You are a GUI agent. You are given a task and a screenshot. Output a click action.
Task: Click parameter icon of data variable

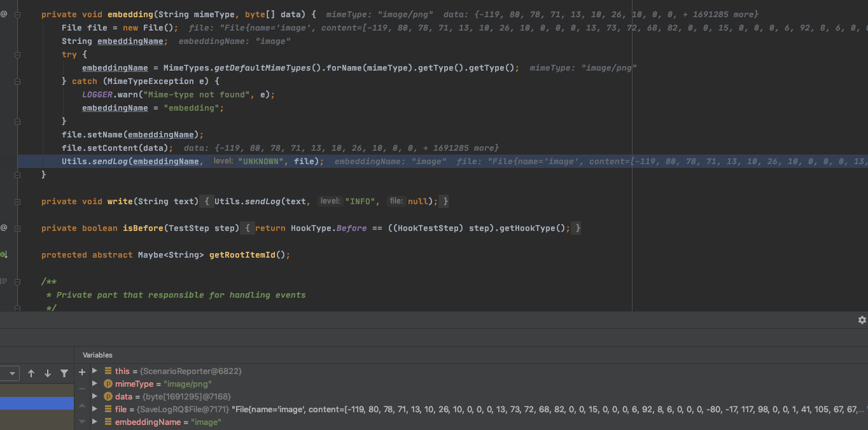pos(108,396)
